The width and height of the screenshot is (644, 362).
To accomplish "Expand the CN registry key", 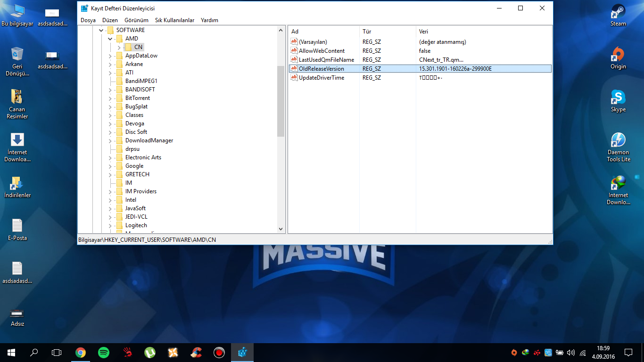I will pyautogui.click(x=119, y=47).
